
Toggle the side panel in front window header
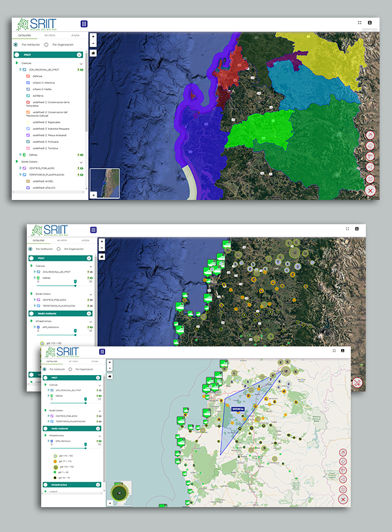coord(102,352)
